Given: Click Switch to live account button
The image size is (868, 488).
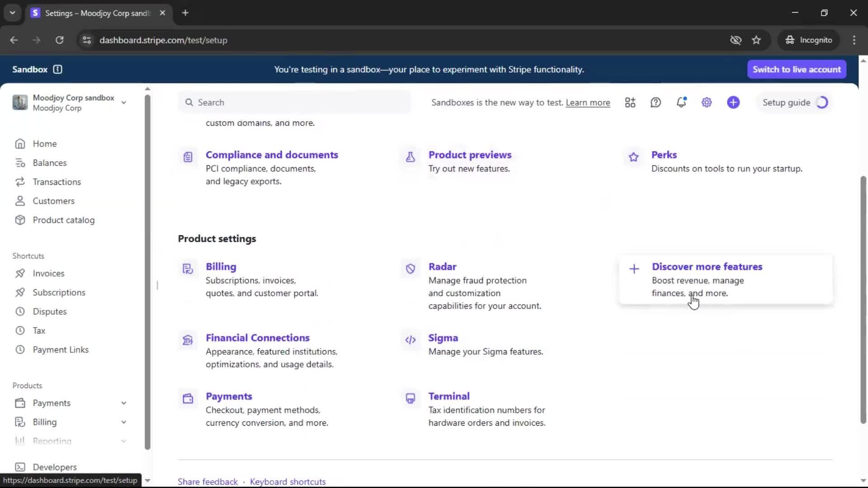Looking at the screenshot, I should pyautogui.click(x=797, y=69).
